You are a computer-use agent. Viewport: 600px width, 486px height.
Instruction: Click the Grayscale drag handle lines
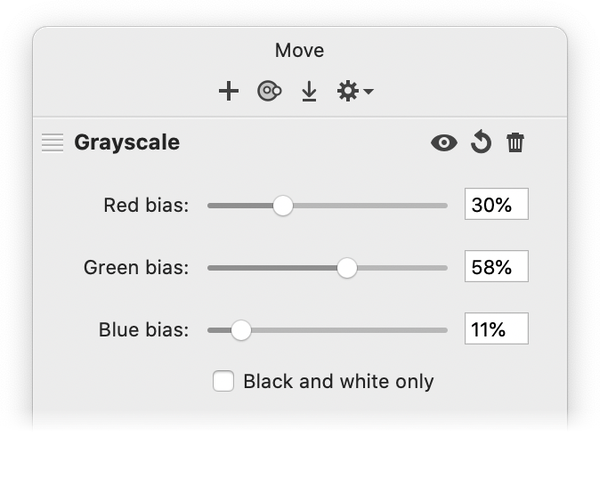(52, 142)
